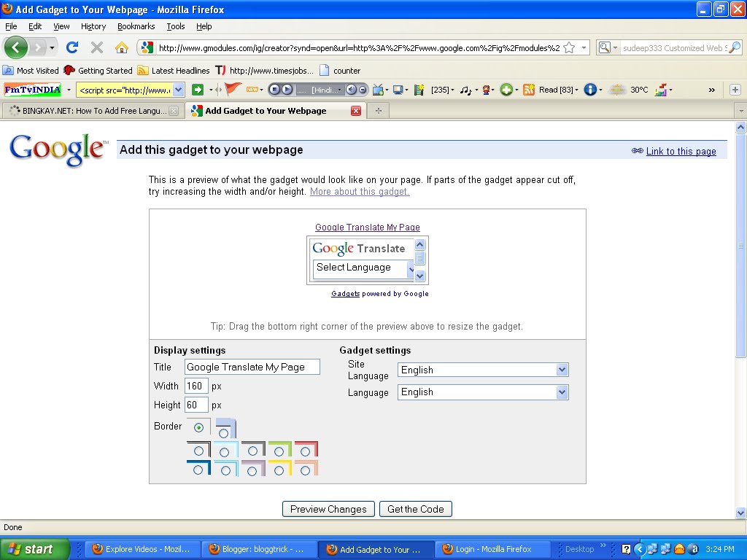Click the orange flag toolbar icon

coord(233,89)
